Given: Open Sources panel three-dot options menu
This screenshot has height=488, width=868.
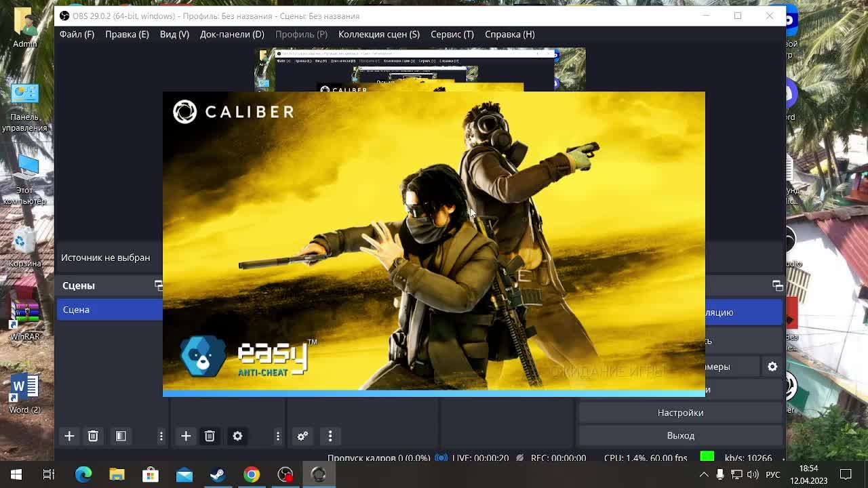Looking at the screenshot, I should click(278, 436).
